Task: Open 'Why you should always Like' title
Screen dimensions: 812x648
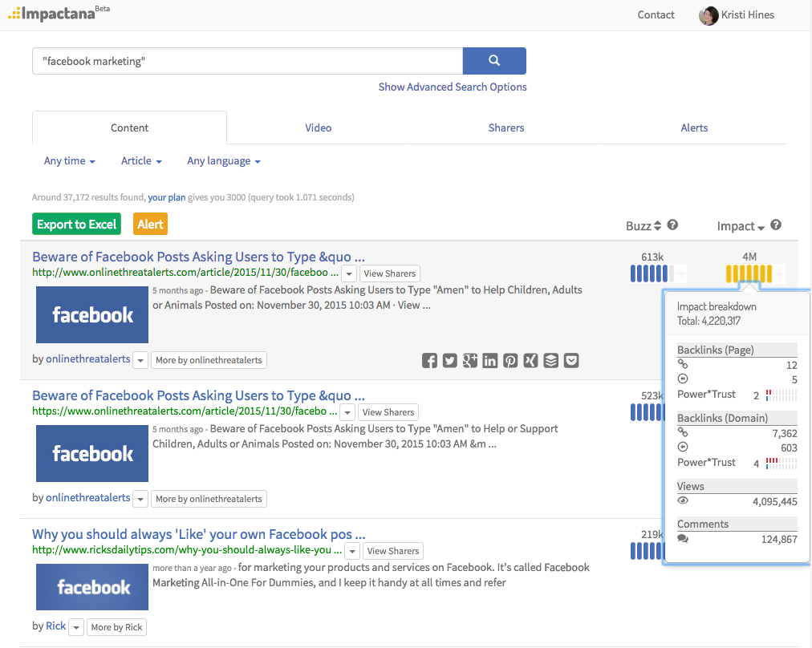Action: click(x=199, y=534)
